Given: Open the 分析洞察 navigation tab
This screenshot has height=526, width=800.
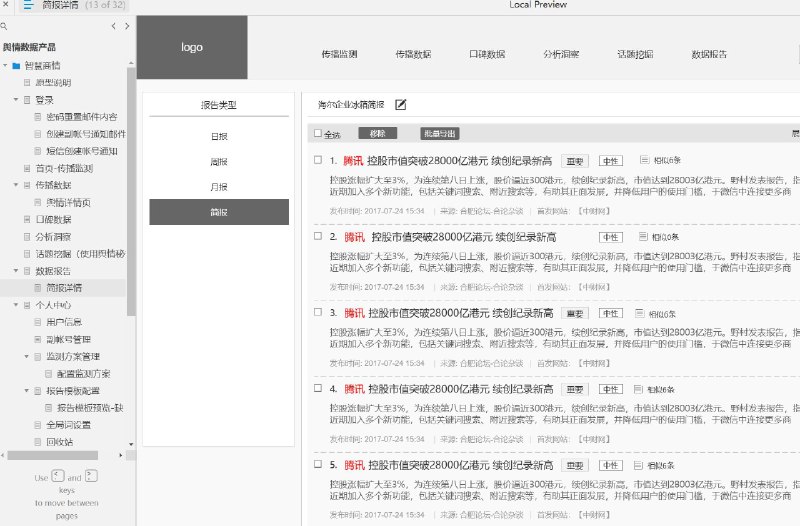Looking at the screenshot, I should tap(561, 54).
